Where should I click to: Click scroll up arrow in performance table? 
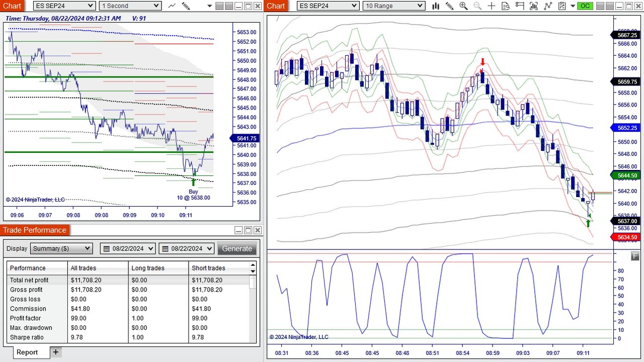(x=253, y=265)
